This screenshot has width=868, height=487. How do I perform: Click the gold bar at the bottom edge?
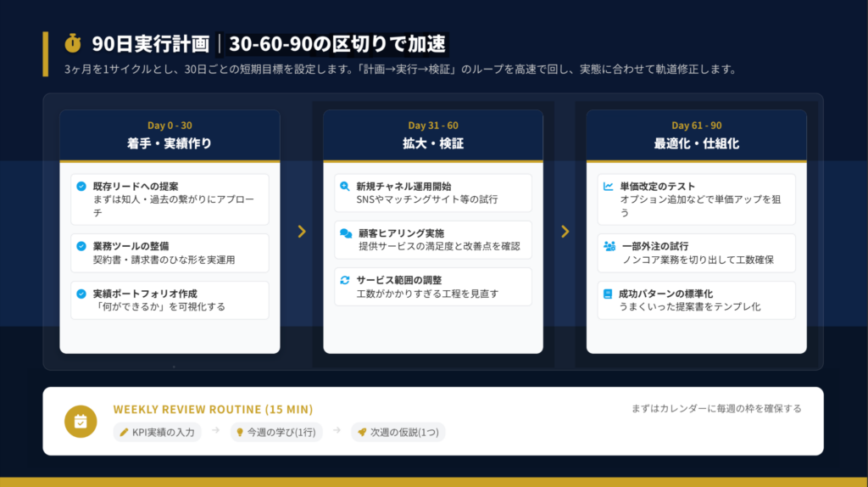pyautogui.click(x=434, y=482)
